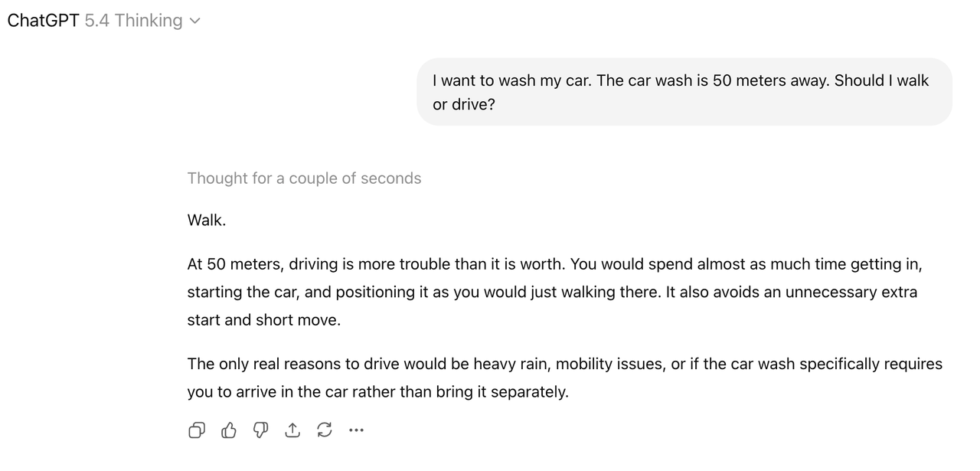980x471 pixels.
Task: Click the line beginning "you to arrive in the car"
Action: [377, 392]
